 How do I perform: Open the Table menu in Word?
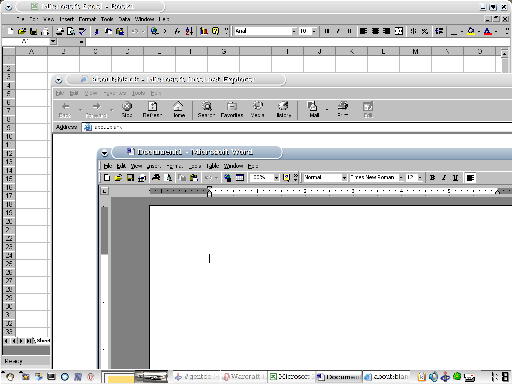(x=213, y=166)
